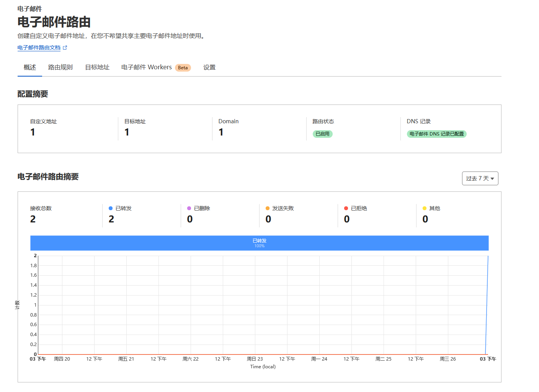Click the red 已拒绝 legend dot
Image resolution: width=539 pixels, height=392 pixels.
346,208
